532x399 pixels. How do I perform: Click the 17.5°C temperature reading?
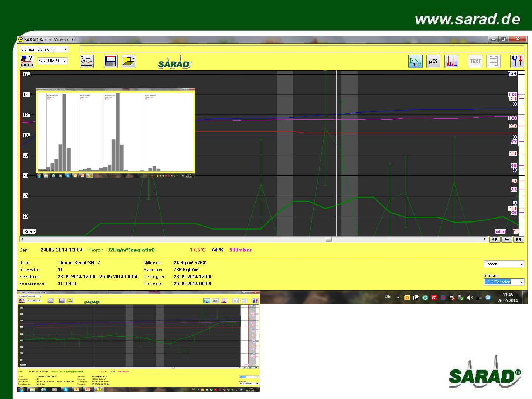pyautogui.click(x=198, y=250)
